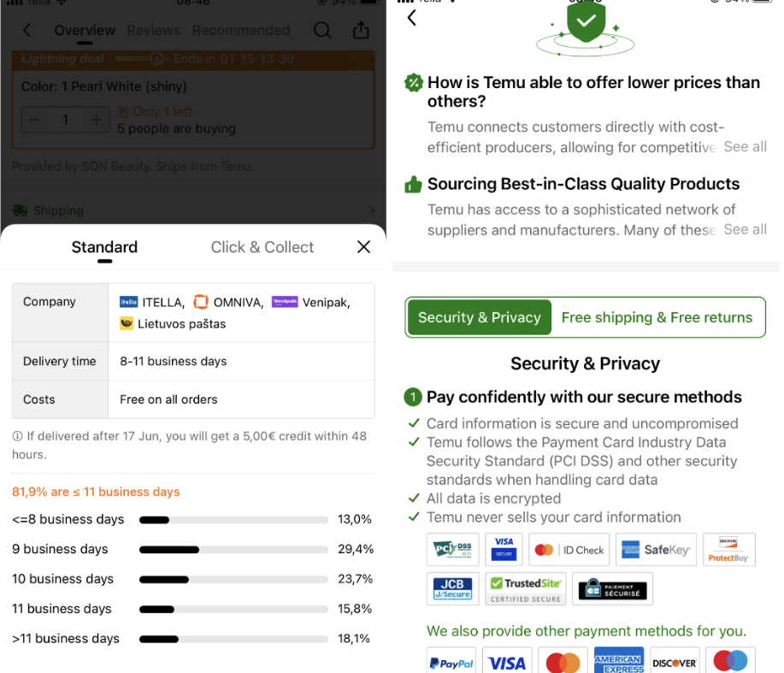784x673 pixels.
Task: Tap the TrustedSite certified secure badge
Action: (526, 589)
